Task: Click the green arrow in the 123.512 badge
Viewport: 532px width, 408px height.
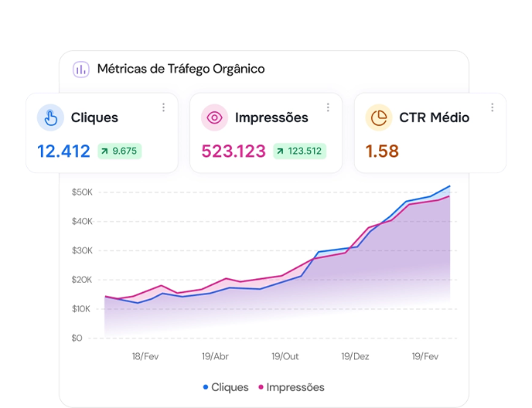Action: click(280, 151)
